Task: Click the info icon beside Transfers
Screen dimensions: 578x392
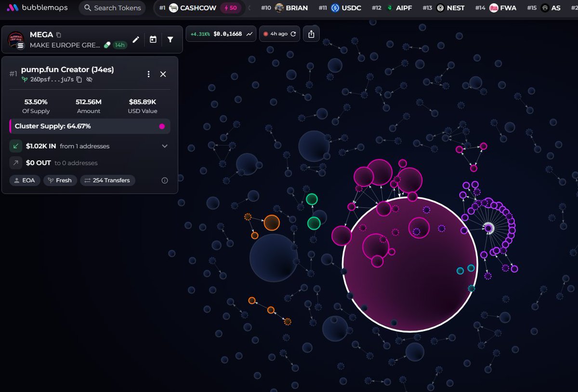Action: [165, 181]
